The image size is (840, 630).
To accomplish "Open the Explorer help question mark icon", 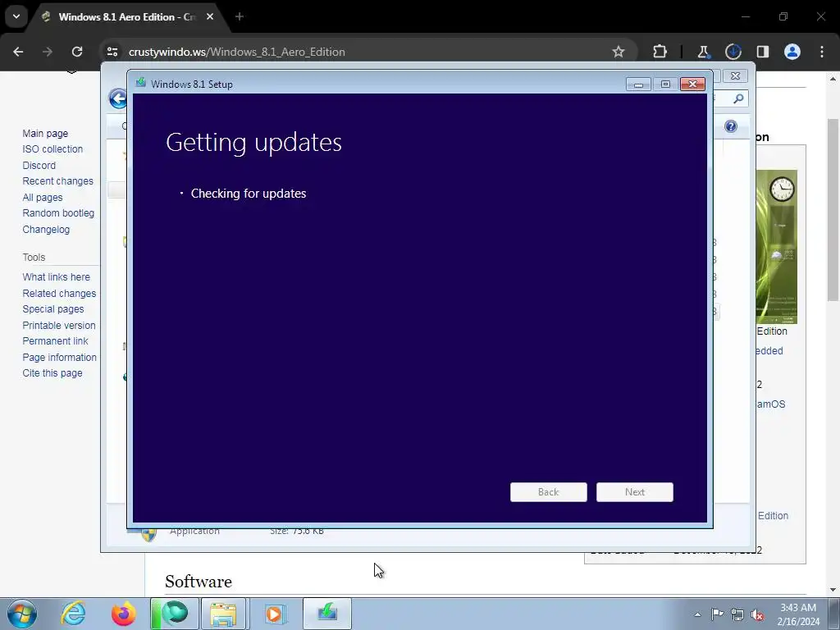I will coord(731,126).
